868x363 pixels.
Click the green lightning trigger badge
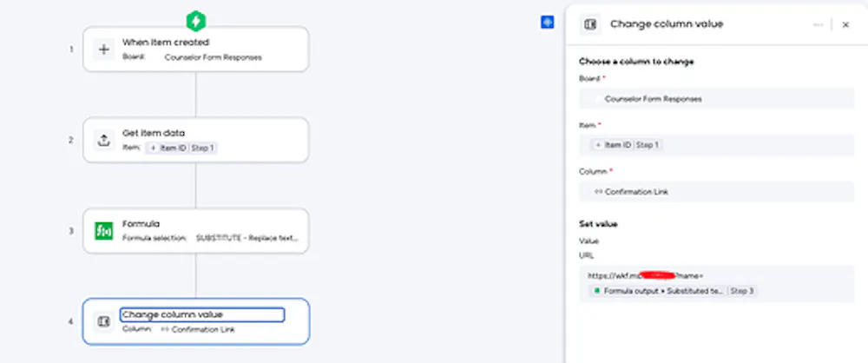(x=196, y=20)
